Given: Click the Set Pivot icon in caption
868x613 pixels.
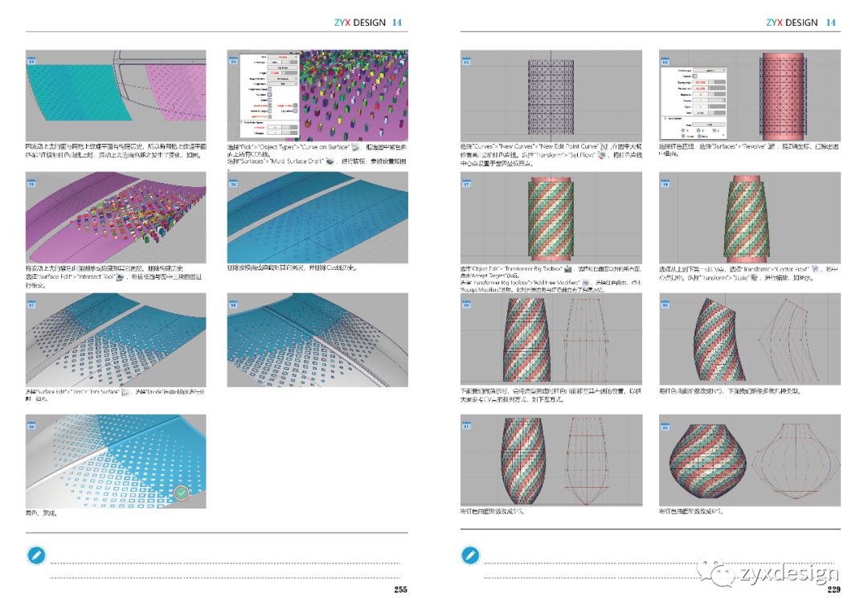Looking at the screenshot, I should [x=602, y=156].
